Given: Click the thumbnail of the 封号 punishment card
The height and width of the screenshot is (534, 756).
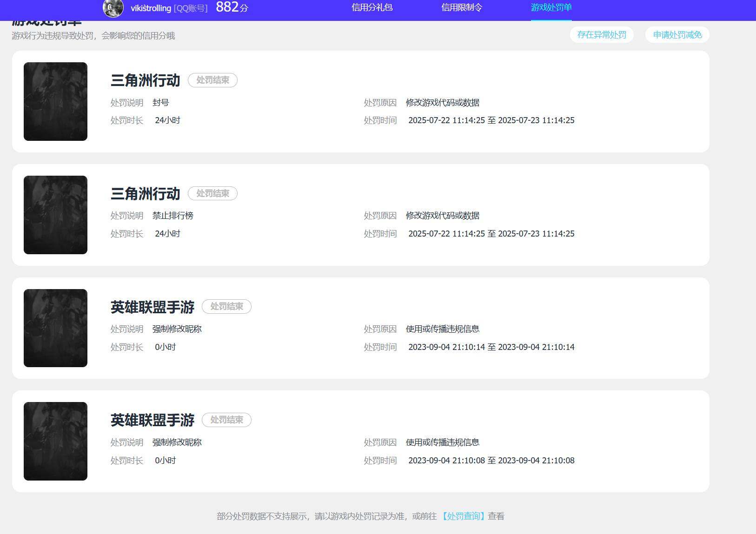Looking at the screenshot, I should click(55, 101).
